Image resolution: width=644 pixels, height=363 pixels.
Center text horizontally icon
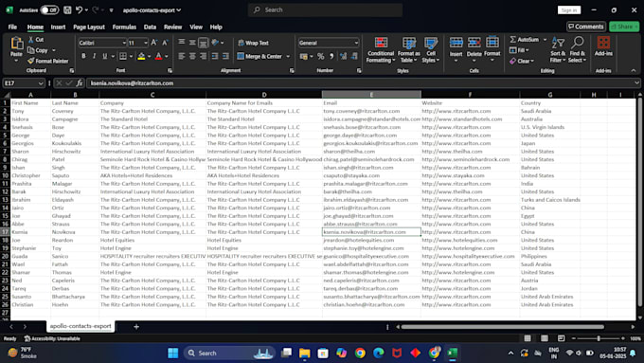[192, 56]
